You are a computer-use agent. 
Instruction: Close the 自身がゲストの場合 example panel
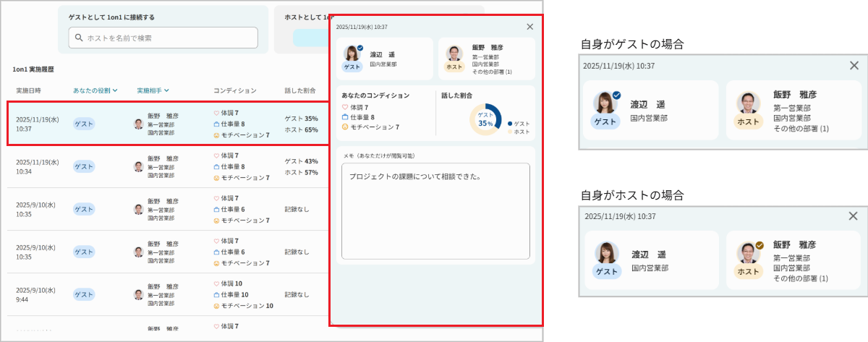tap(854, 65)
